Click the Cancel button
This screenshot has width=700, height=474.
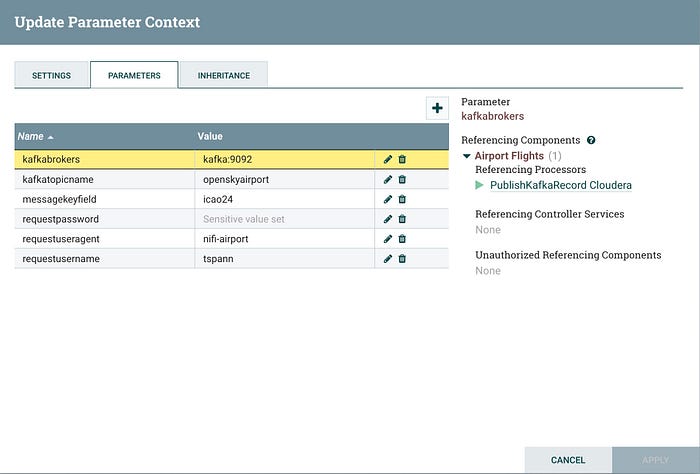[x=568, y=460]
